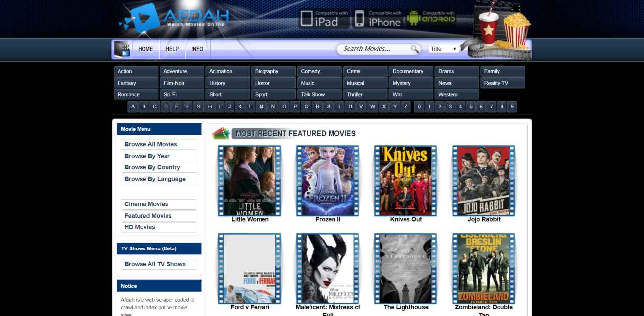Click the TV icon beside Home

coord(122,49)
